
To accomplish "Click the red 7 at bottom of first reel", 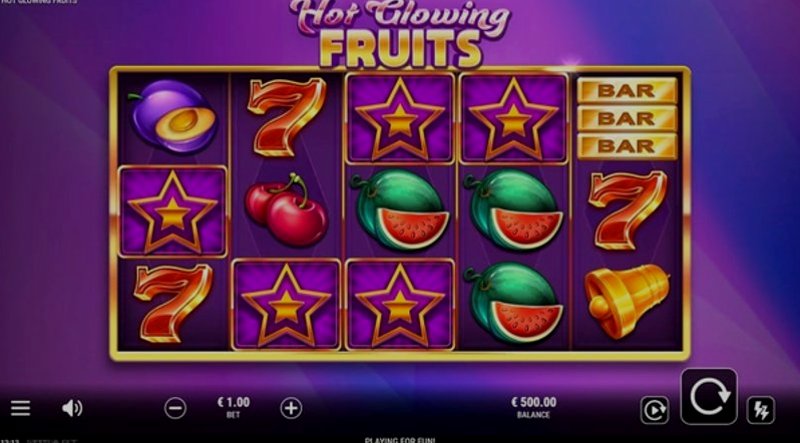I will tap(173, 303).
